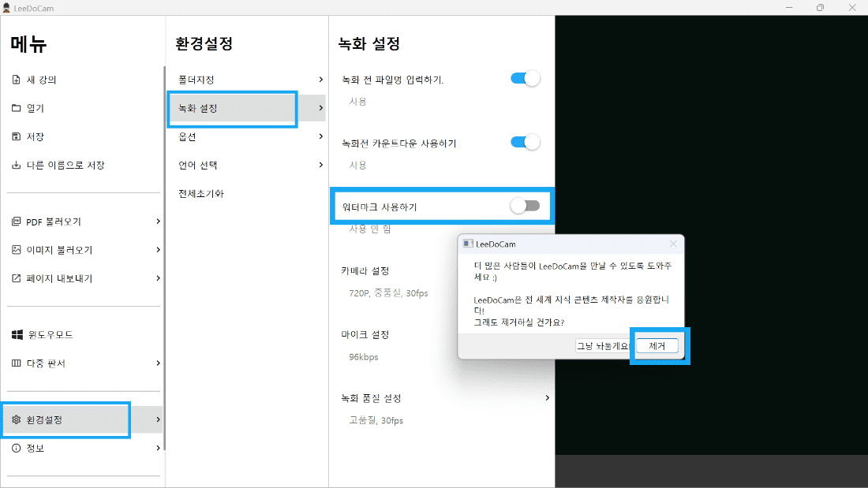Close the LeeDoCam dialog with X

click(673, 244)
